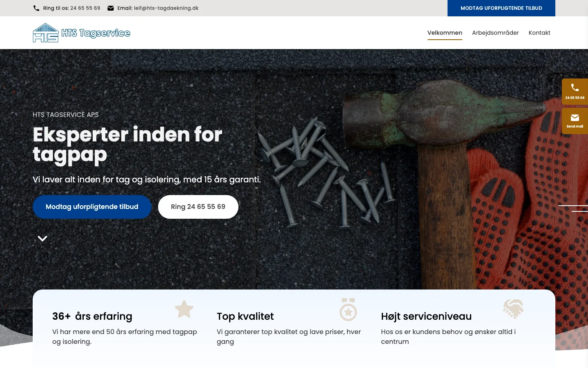The image size is (588, 368).
Task: Go to Arbejdsområder page
Action: click(x=495, y=33)
